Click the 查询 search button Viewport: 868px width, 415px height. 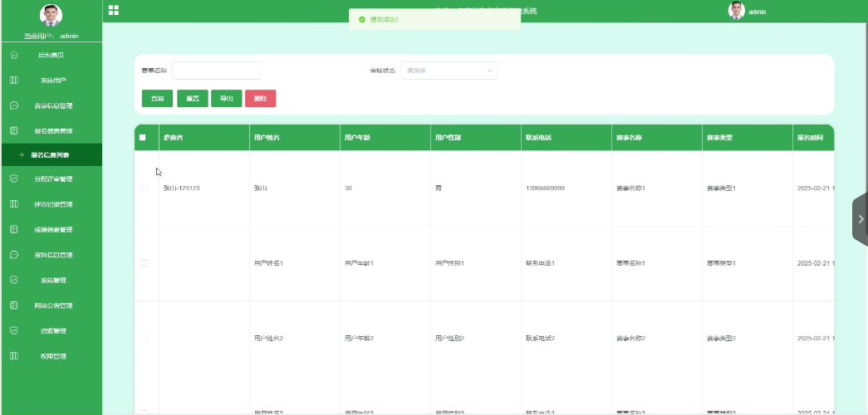pyautogui.click(x=157, y=99)
